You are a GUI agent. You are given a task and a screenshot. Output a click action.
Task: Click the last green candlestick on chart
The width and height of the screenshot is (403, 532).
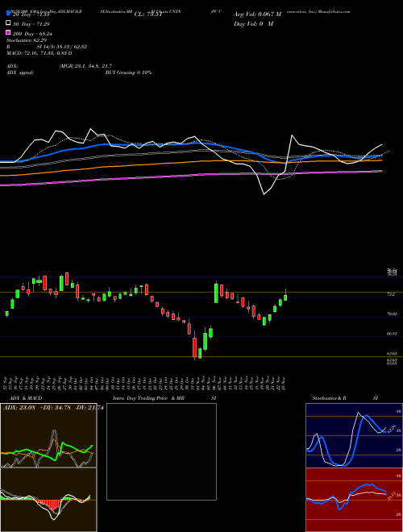tap(285, 297)
